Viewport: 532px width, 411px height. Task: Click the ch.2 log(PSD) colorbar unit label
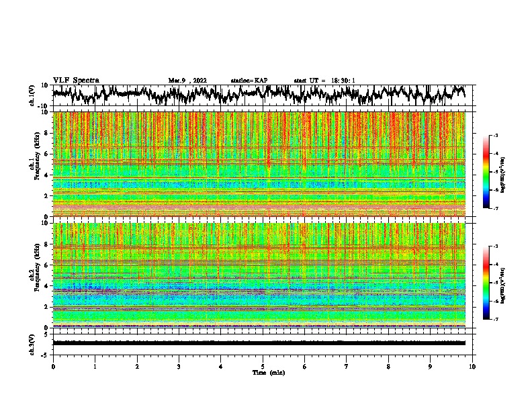(x=503, y=285)
